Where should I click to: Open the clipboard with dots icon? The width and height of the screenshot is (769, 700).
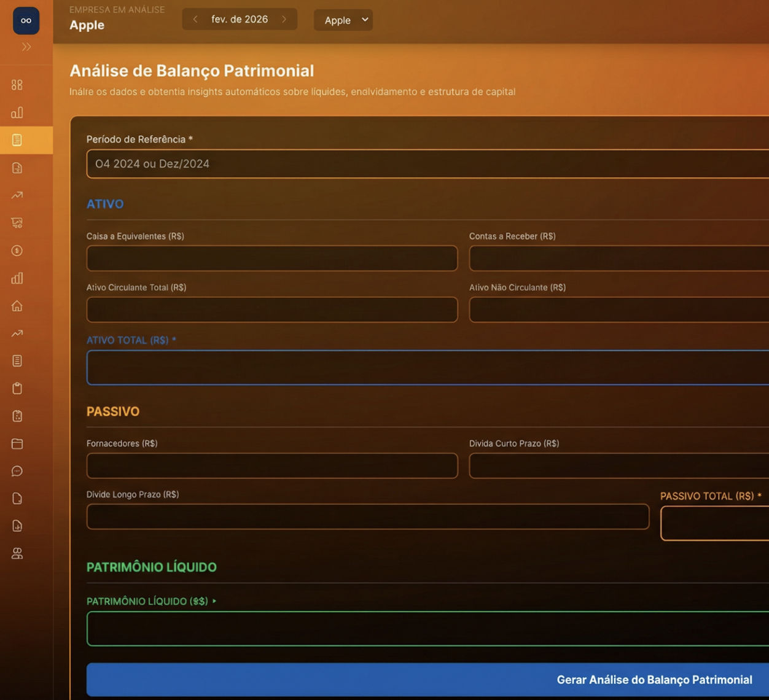pos(17,416)
